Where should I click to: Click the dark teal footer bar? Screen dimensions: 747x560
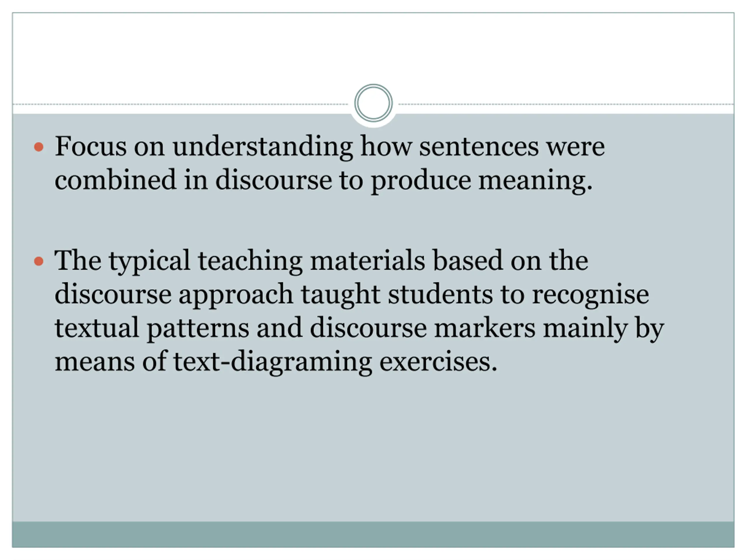373,534
